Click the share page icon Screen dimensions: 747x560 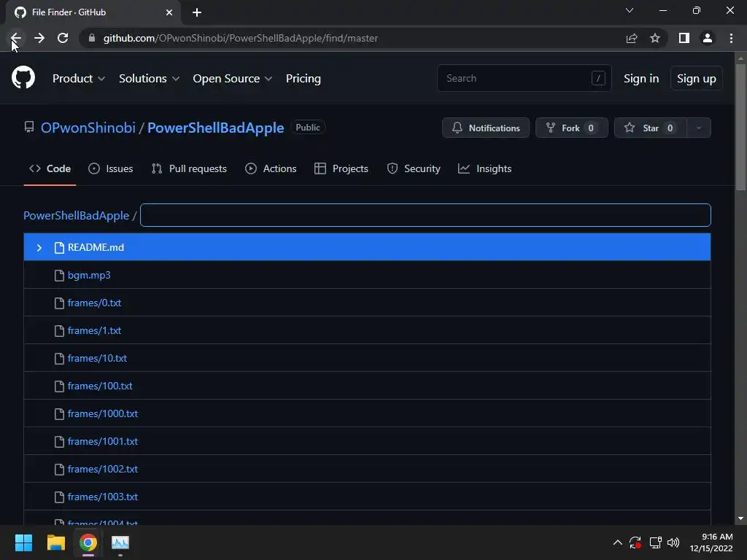pyautogui.click(x=632, y=38)
